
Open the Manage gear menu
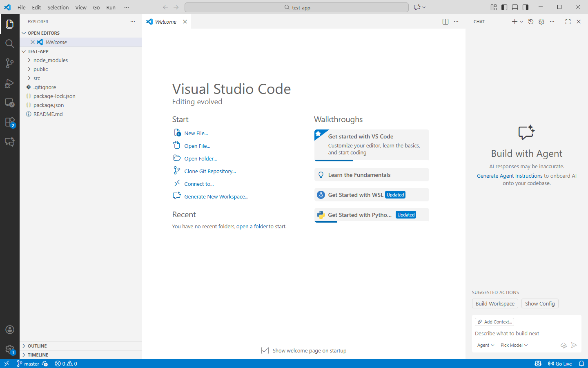10,349
